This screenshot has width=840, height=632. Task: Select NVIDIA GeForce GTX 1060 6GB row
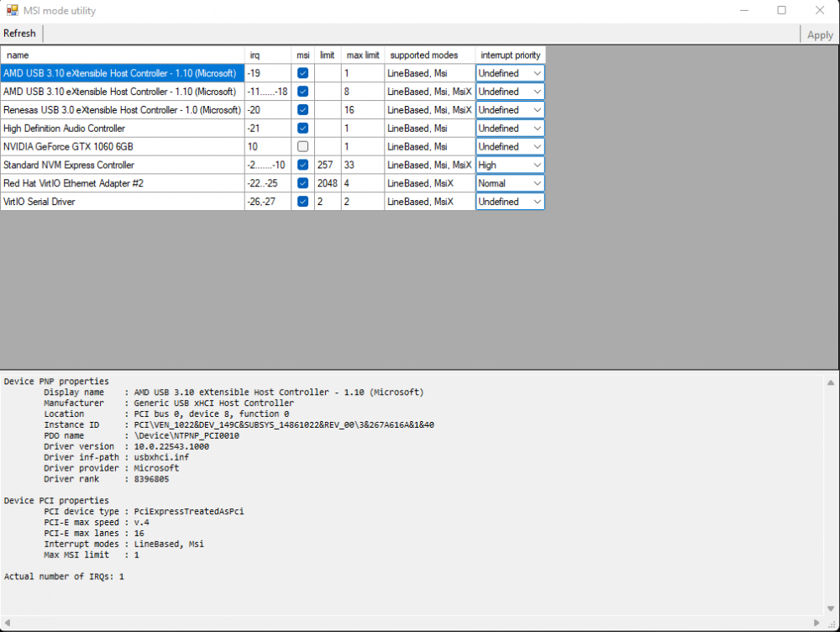click(x=123, y=146)
